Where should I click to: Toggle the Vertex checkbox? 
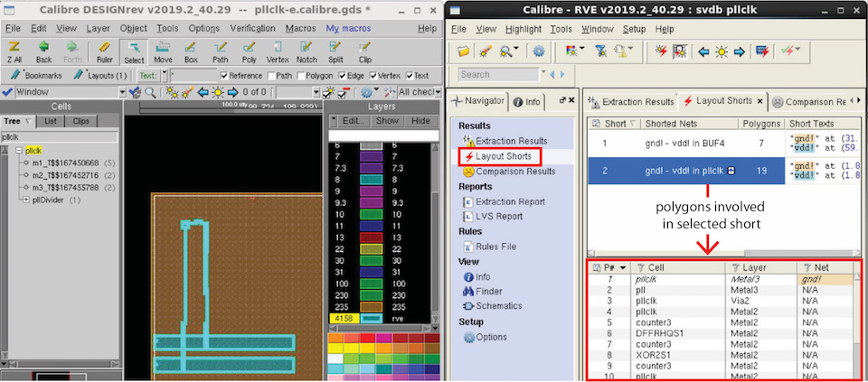(x=373, y=76)
